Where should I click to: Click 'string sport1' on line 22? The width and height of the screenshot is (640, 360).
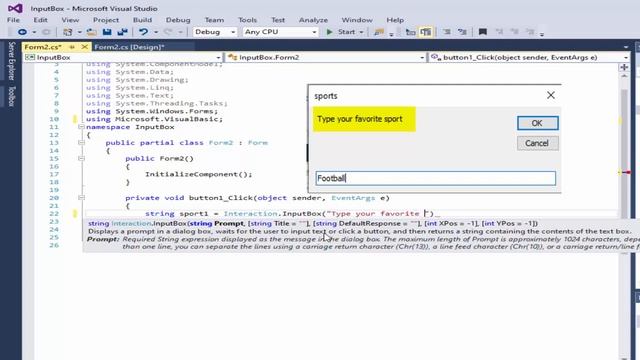coord(177,213)
